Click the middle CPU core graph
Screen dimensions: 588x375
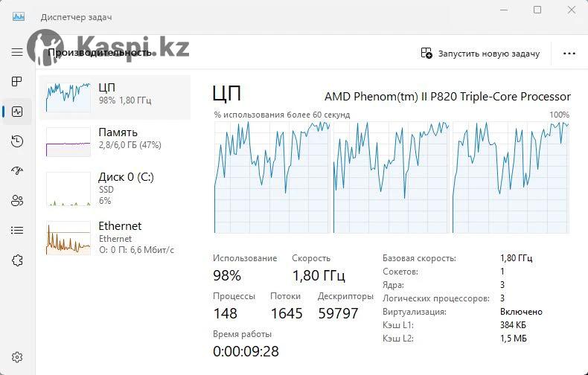[x=391, y=177]
